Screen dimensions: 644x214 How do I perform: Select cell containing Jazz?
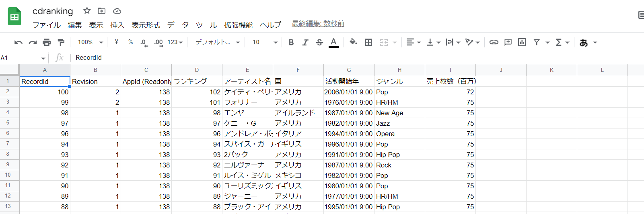tap(399, 123)
